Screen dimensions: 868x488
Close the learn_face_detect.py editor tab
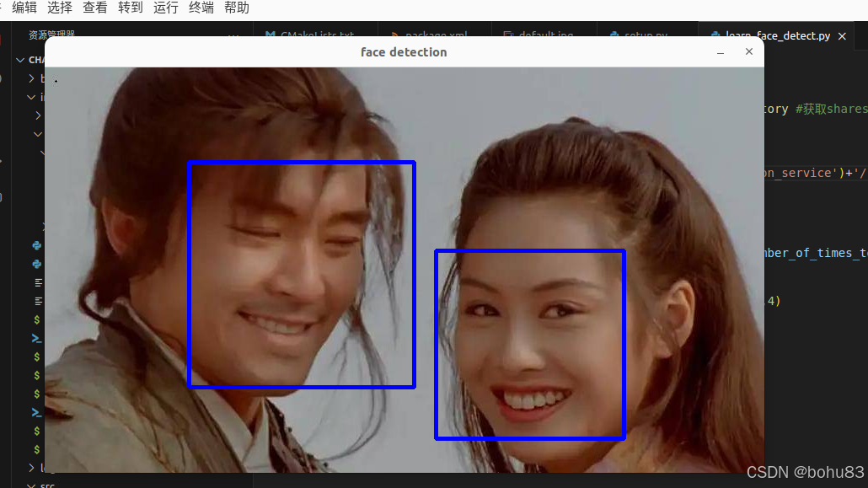click(x=842, y=36)
